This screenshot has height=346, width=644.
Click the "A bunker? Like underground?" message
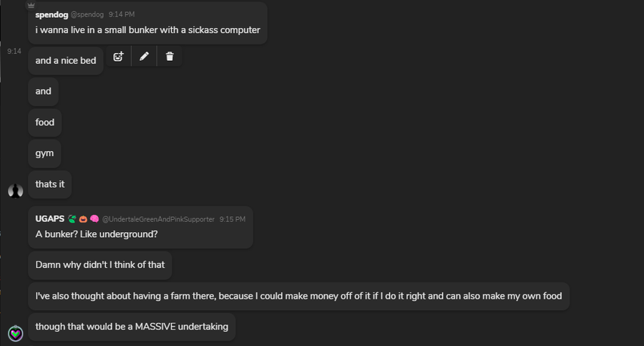97,234
